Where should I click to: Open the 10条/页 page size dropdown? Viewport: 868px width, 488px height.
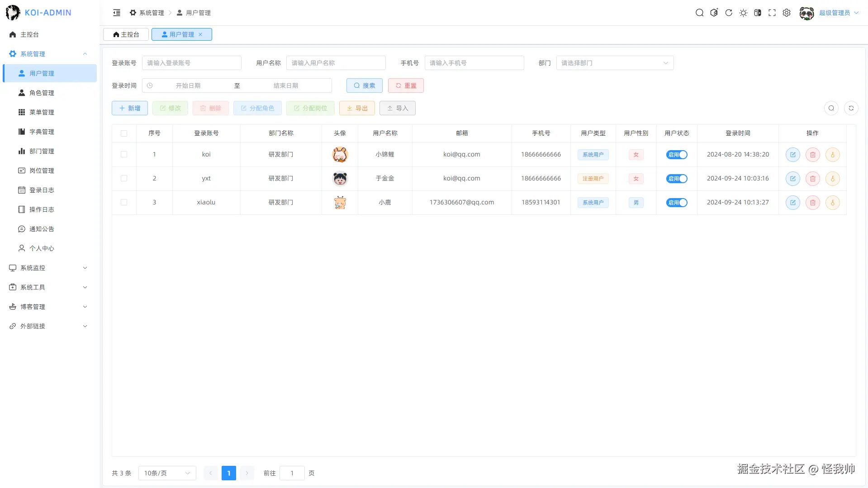(167, 473)
